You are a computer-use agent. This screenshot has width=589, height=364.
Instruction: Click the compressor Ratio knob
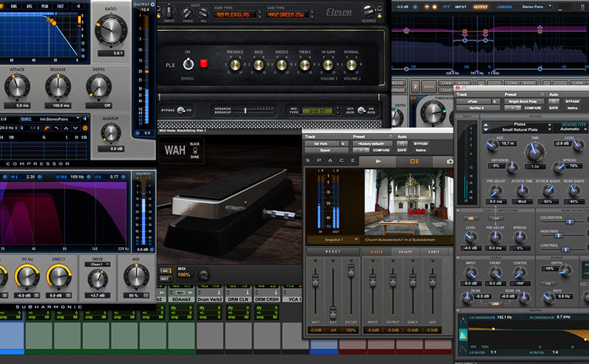coord(110,31)
